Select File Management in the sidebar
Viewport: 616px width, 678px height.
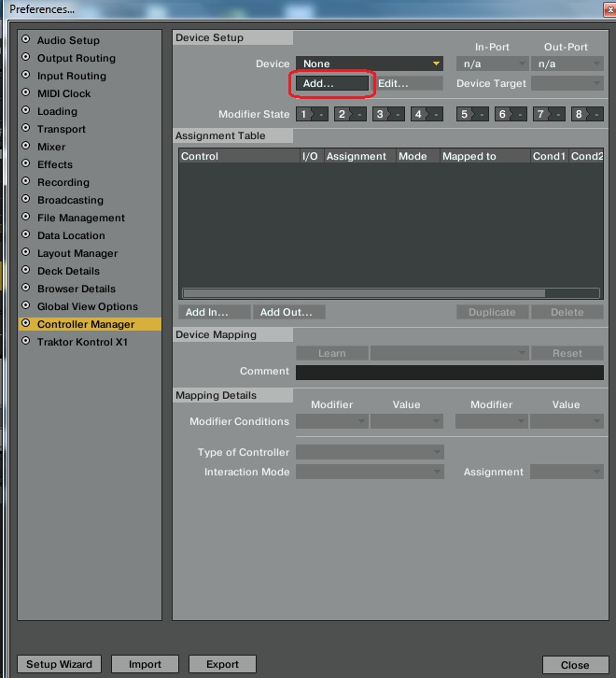81,218
